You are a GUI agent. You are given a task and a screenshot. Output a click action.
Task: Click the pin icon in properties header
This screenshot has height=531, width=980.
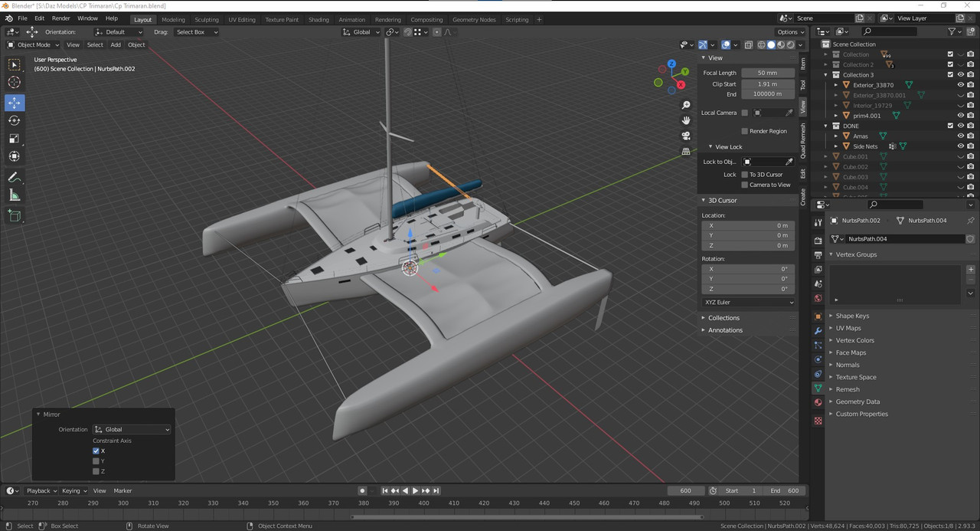970,221
